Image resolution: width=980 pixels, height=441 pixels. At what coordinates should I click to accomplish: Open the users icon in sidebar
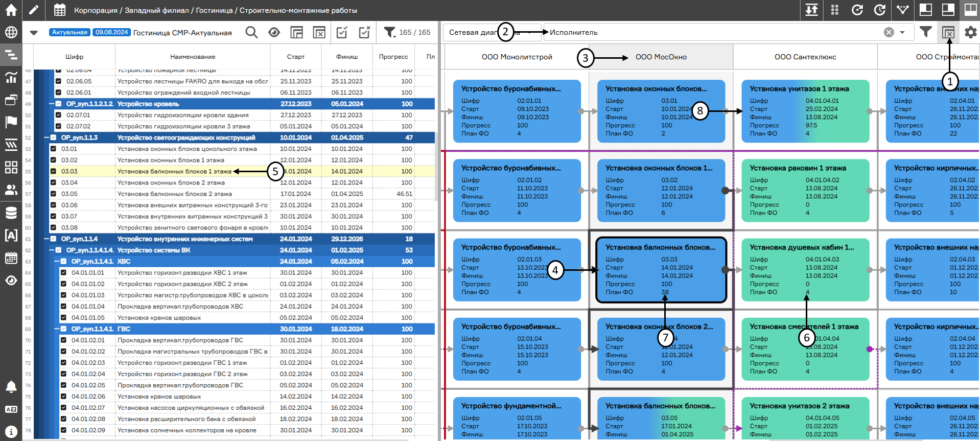11,190
